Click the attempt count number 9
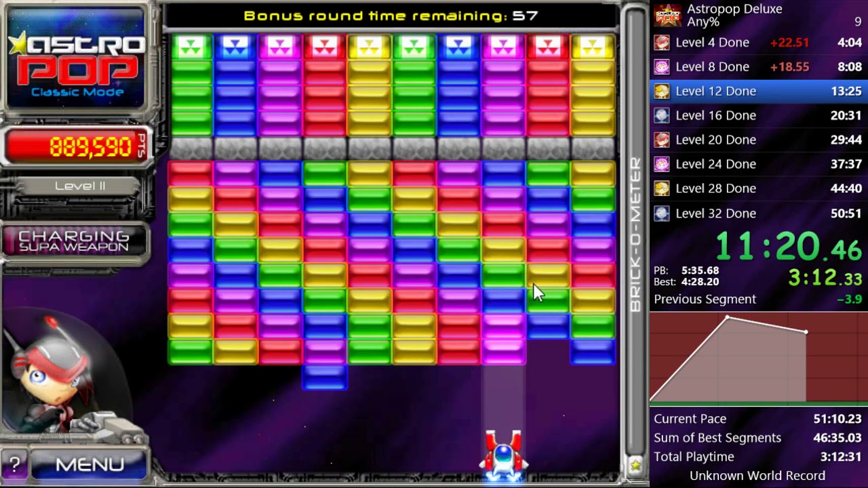 [x=858, y=22]
